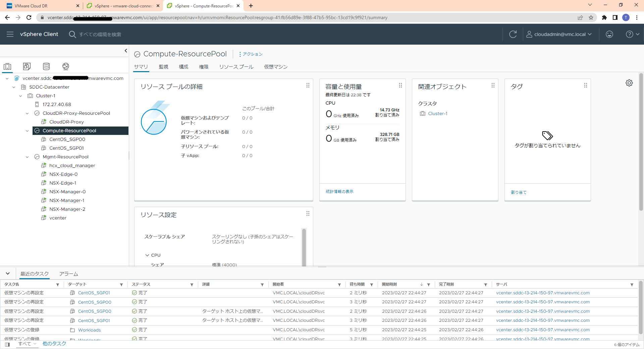Switch to Storage inventory view
Screen dimensions: 644x349
(46, 66)
